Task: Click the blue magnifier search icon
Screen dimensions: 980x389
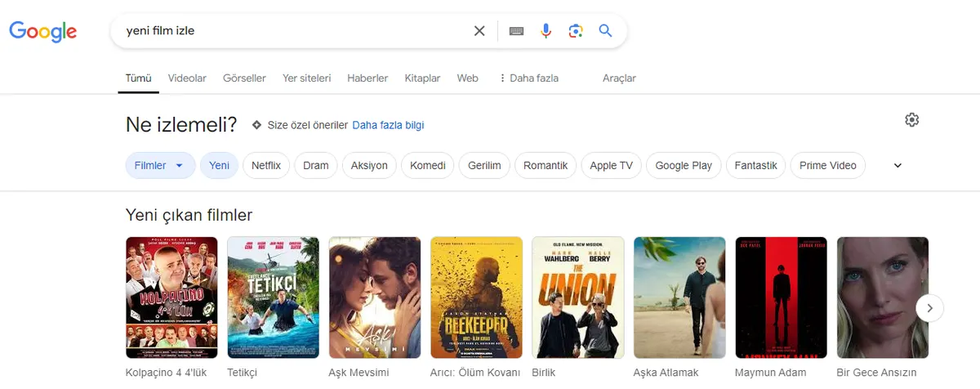Action: click(605, 31)
